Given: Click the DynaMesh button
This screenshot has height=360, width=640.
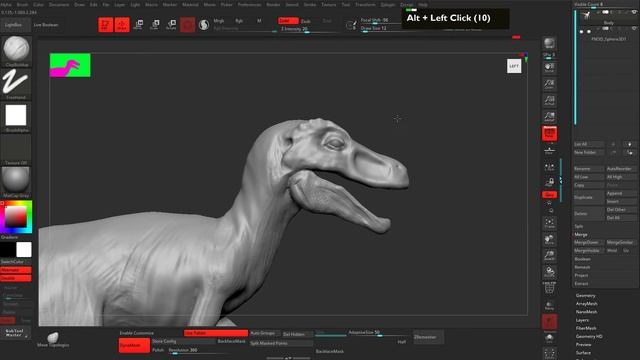Looking at the screenshot, I should click(x=134, y=345).
